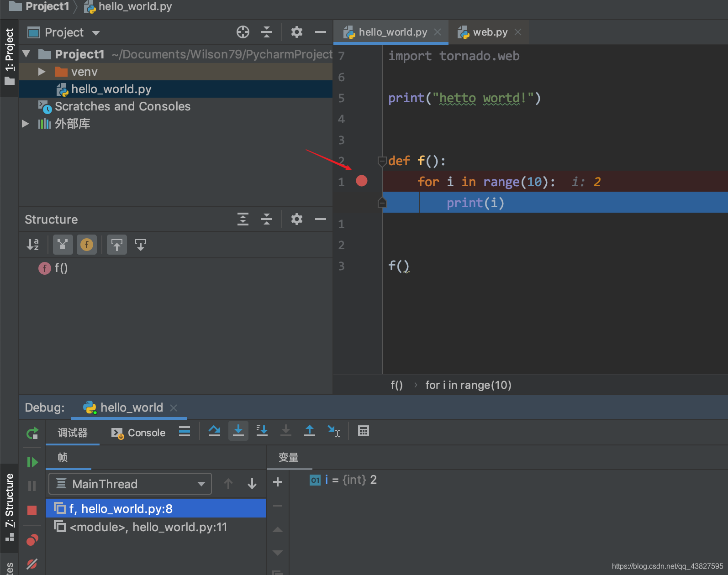The height and width of the screenshot is (575, 728).
Task: Click Step Over in debug toolbar
Action: pos(215,431)
